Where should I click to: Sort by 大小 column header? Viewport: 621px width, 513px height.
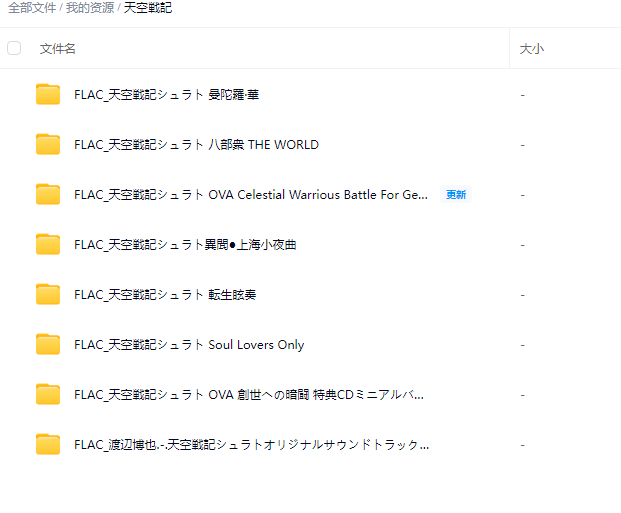531,49
